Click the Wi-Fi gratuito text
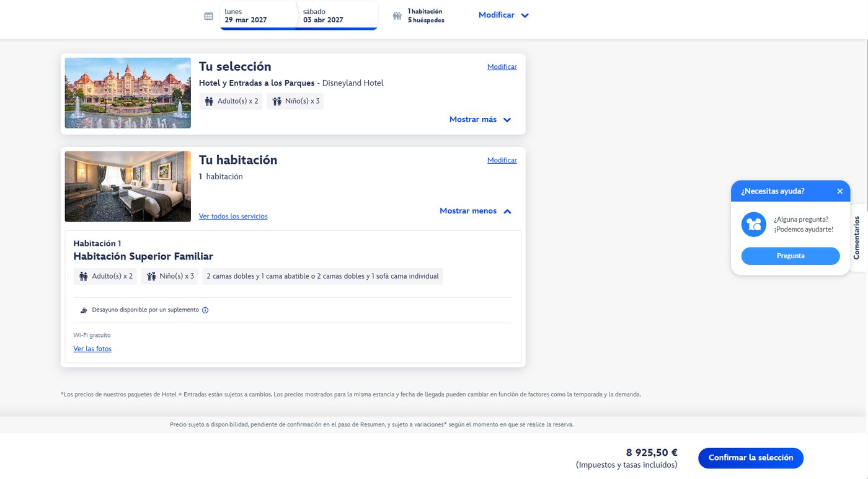Viewport: 868px width, 479px height. click(92, 335)
